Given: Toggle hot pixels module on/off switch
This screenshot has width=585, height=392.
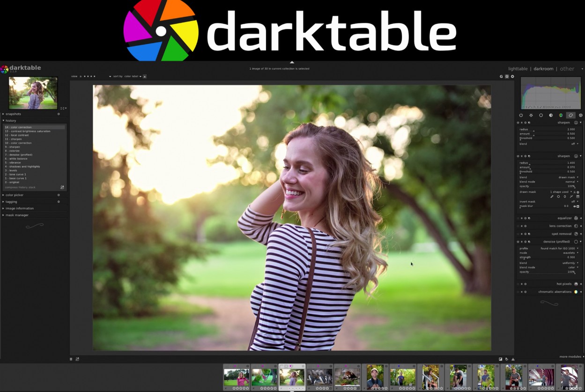Looking at the screenshot, I should coord(518,284).
